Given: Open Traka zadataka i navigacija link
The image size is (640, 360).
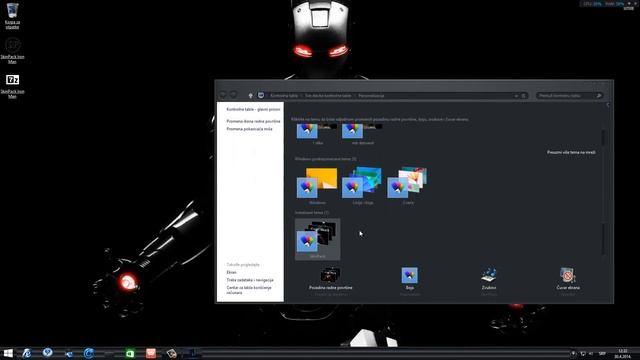Looking at the screenshot, I should tap(250, 280).
